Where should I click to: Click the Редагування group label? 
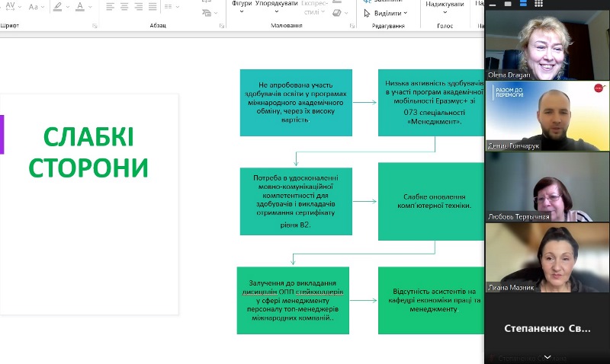388,26
